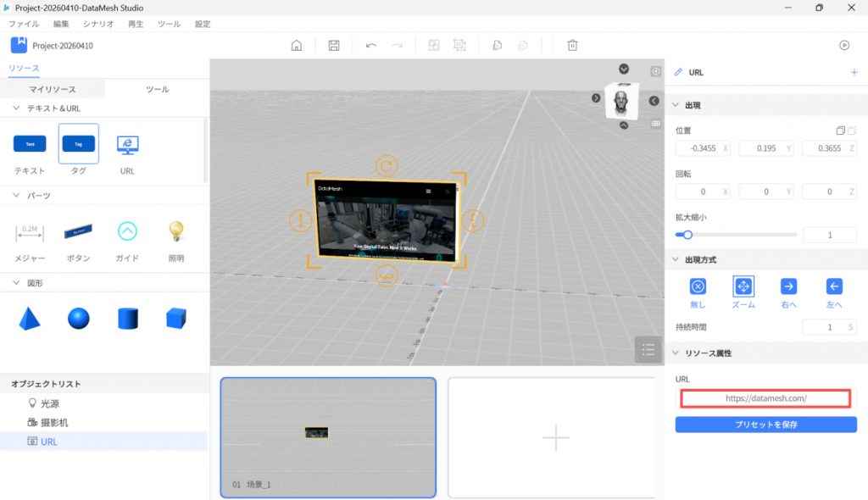Image resolution: width=868 pixels, height=500 pixels.
Task: Click the trash delete icon
Action: click(x=573, y=46)
